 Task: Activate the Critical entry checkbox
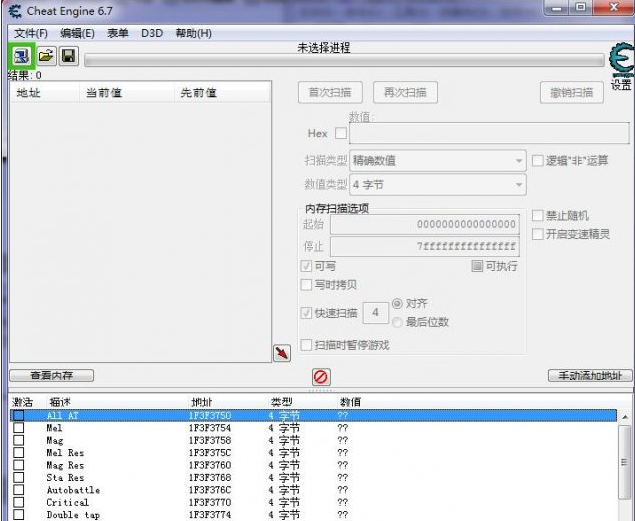point(19,502)
